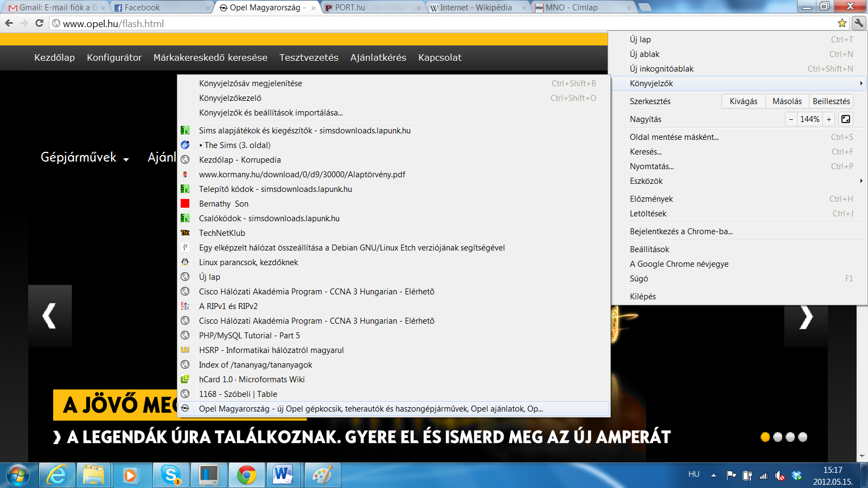868x488 pixels.
Task: Switch to the PORT.hu tab
Action: pyautogui.click(x=372, y=8)
